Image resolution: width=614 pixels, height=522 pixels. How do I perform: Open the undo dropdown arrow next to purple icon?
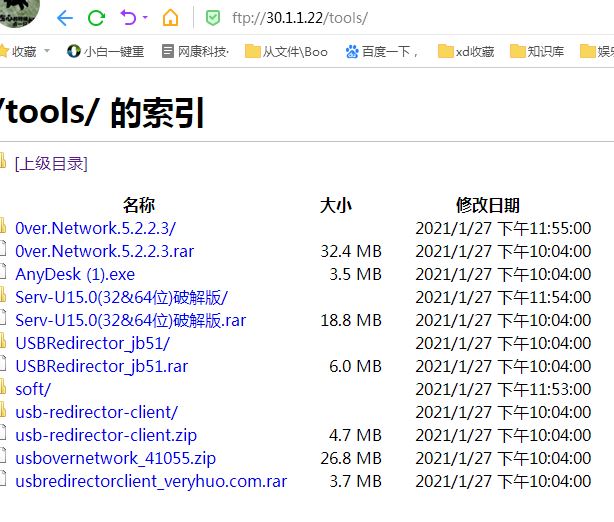click(x=145, y=18)
